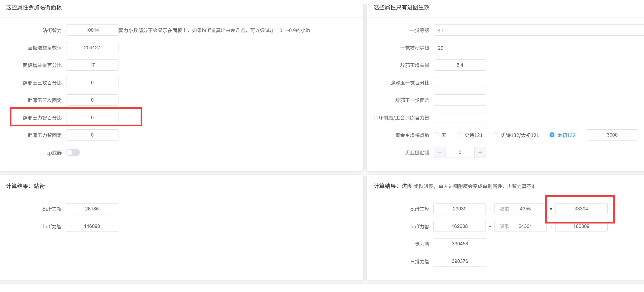644x292 pixels.
Task: Click the 进图 buff三攻 value 29039
Action: (x=460, y=209)
